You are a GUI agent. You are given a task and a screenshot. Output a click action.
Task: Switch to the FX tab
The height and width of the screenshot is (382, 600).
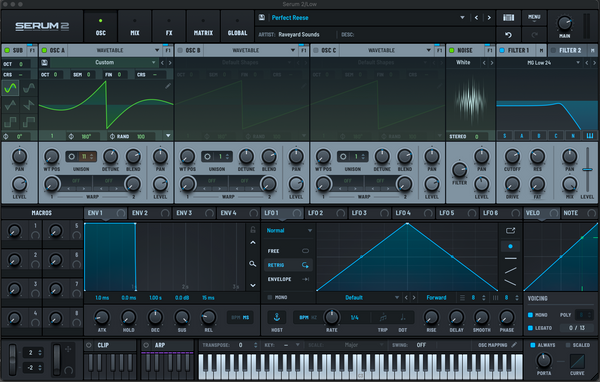coord(169,26)
